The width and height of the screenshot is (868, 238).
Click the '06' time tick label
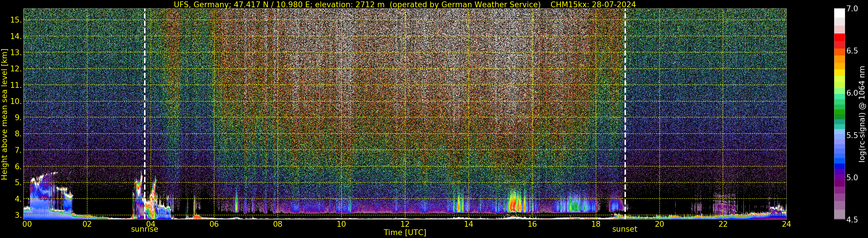click(214, 224)
